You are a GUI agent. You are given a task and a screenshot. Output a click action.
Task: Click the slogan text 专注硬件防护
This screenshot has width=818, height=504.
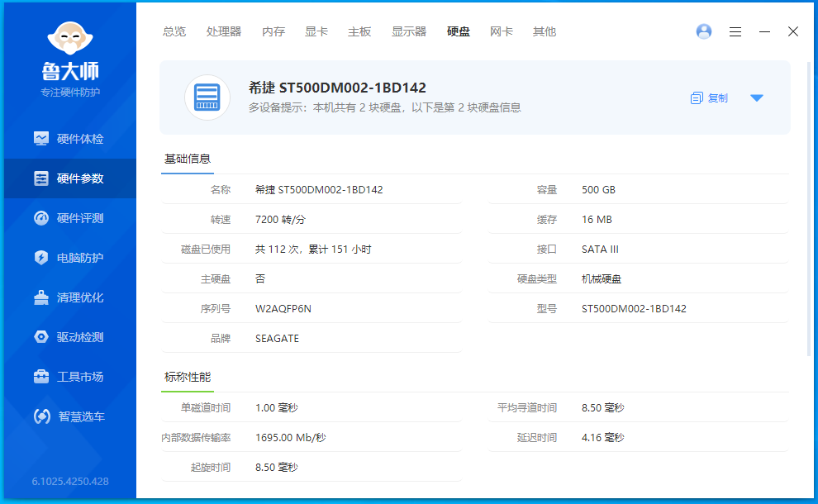tap(70, 93)
